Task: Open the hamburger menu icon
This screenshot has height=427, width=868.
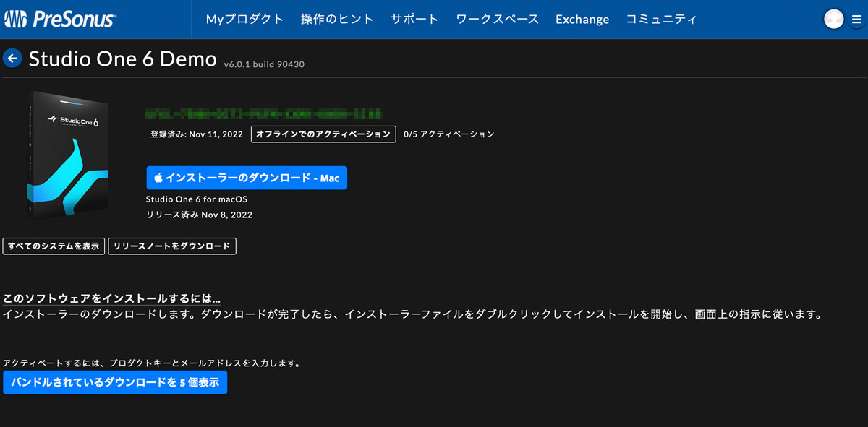Action: (856, 20)
